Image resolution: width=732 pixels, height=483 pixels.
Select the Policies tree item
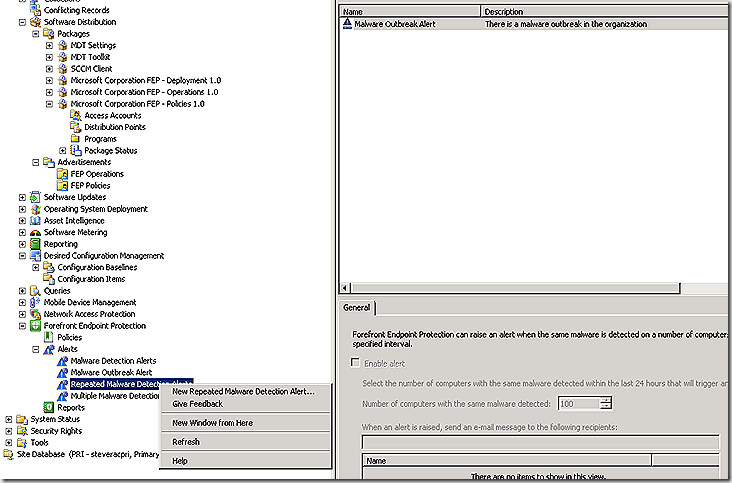pyautogui.click(x=70, y=337)
